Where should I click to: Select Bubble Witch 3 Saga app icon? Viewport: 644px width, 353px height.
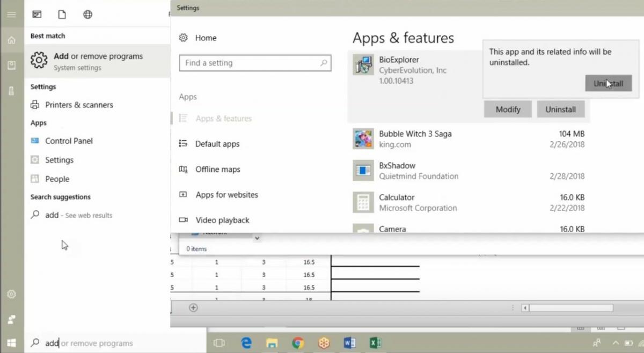click(x=363, y=139)
